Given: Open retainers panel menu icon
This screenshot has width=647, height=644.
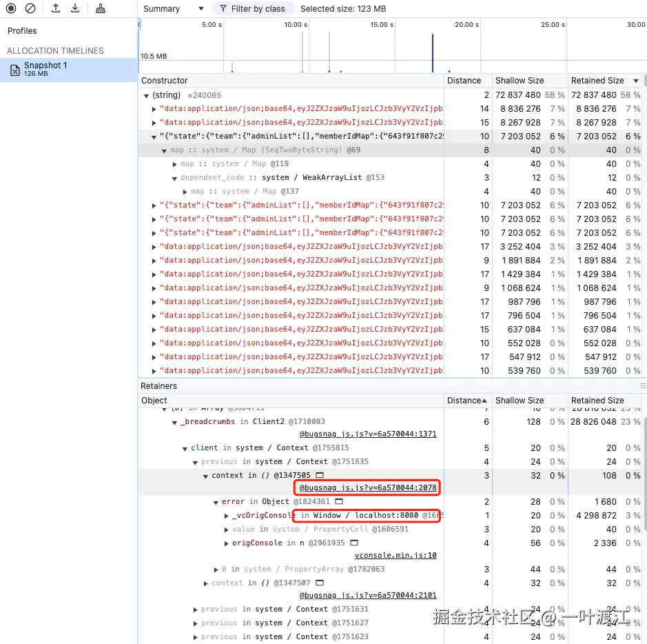Looking at the screenshot, I should (642, 385).
